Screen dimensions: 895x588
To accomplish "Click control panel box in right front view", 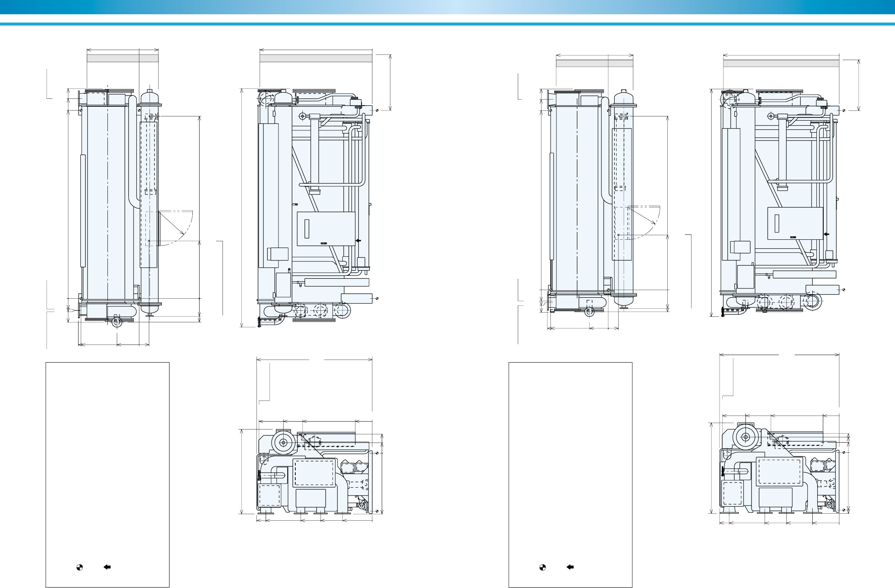I will [795, 223].
